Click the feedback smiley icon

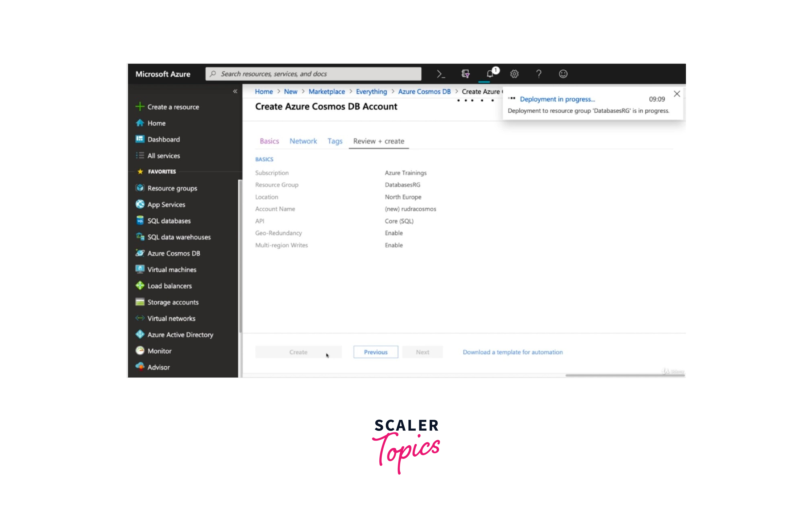pos(563,74)
